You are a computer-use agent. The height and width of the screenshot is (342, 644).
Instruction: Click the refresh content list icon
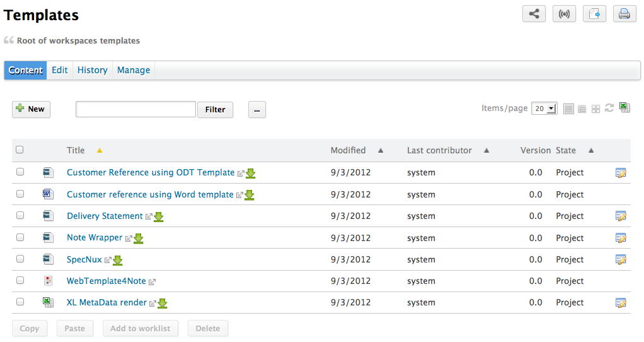609,109
